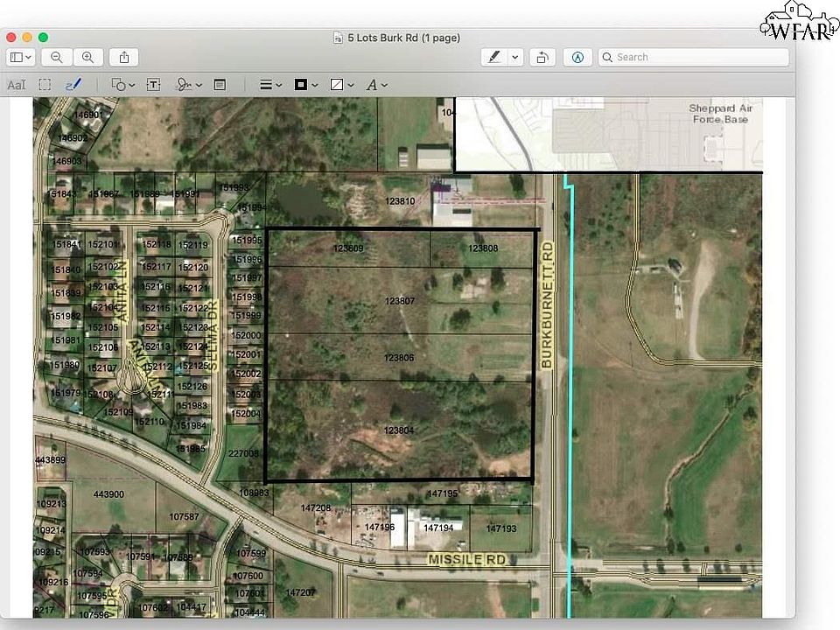
Task: Click parcel number 443899
Action: [x=51, y=459]
